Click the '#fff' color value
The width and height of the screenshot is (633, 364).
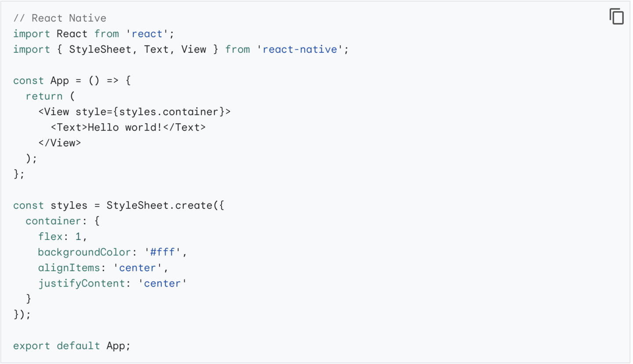(163, 252)
